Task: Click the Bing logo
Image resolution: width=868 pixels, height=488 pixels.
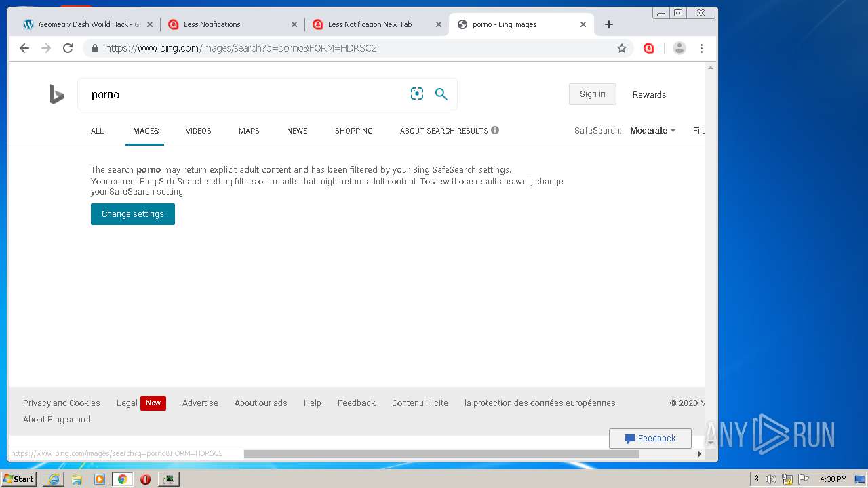Action: coord(56,94)
